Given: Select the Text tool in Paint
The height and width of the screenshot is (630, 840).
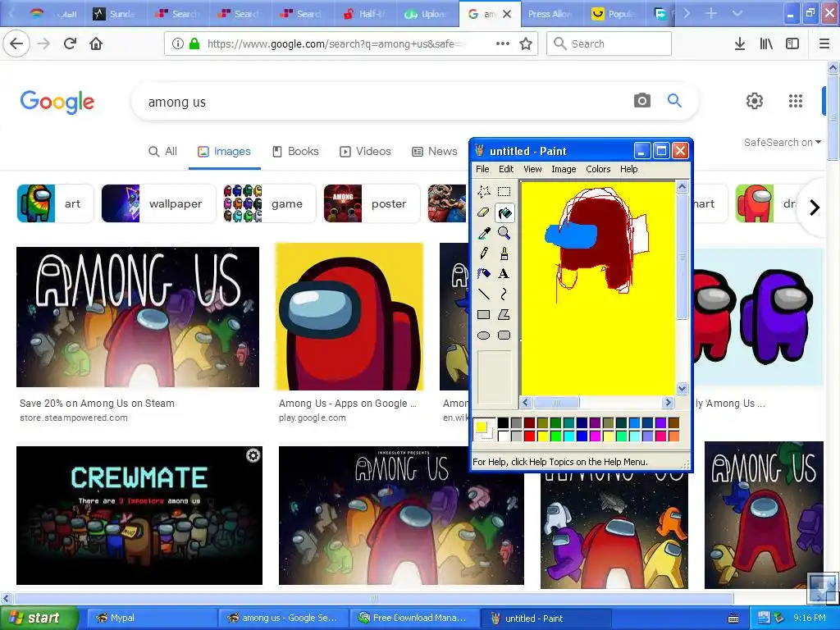Looking at the screenshot, I should [504, 274].
